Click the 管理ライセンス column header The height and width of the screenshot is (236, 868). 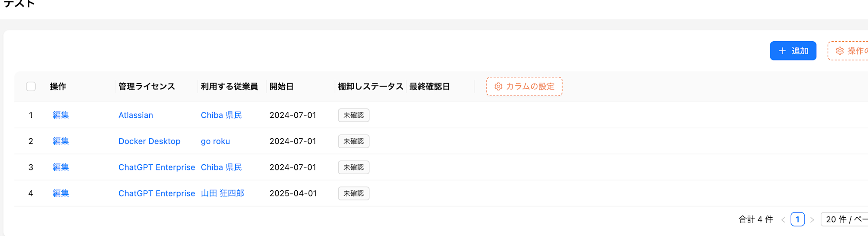pos(147,86)
